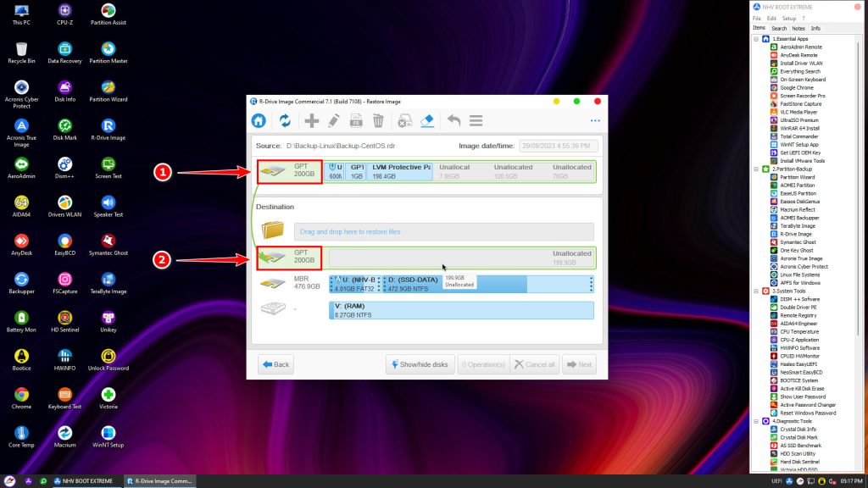Click the taskbar clock showing 05:17 PM
868x488 pixels.
851,481
